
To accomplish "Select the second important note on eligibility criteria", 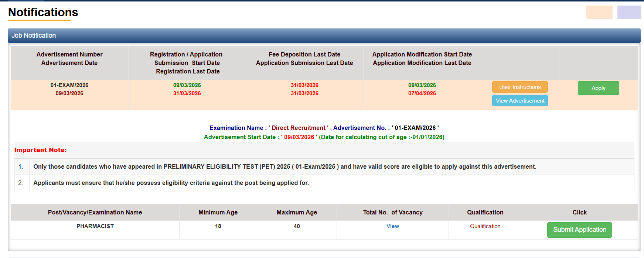I will click(171, 183).
